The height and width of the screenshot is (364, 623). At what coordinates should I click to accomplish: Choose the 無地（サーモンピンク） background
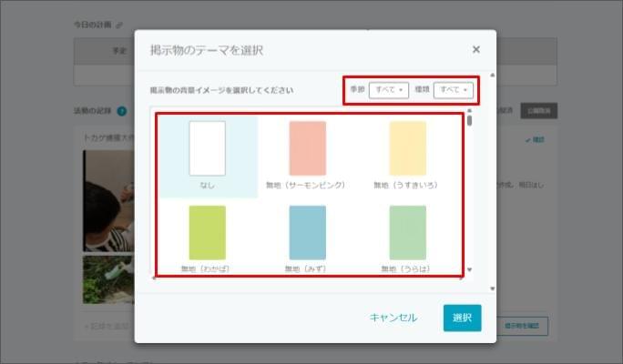tap(308, 148)
